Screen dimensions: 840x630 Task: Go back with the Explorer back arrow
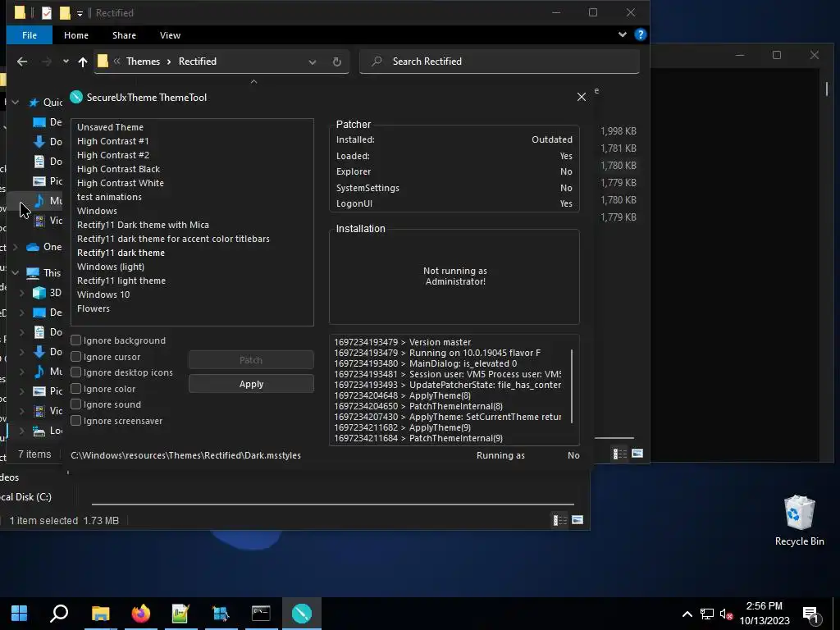pyautogui.click(x=22, y=62)
